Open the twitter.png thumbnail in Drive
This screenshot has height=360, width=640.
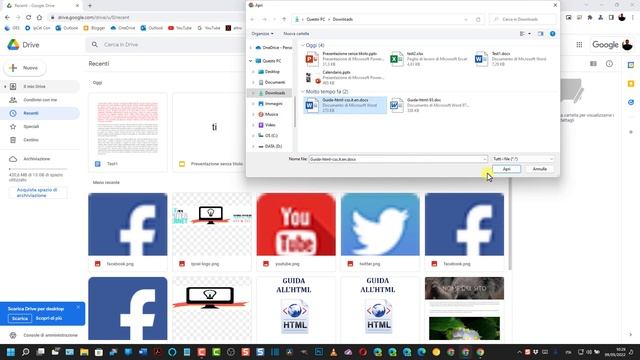click(380, 231)
